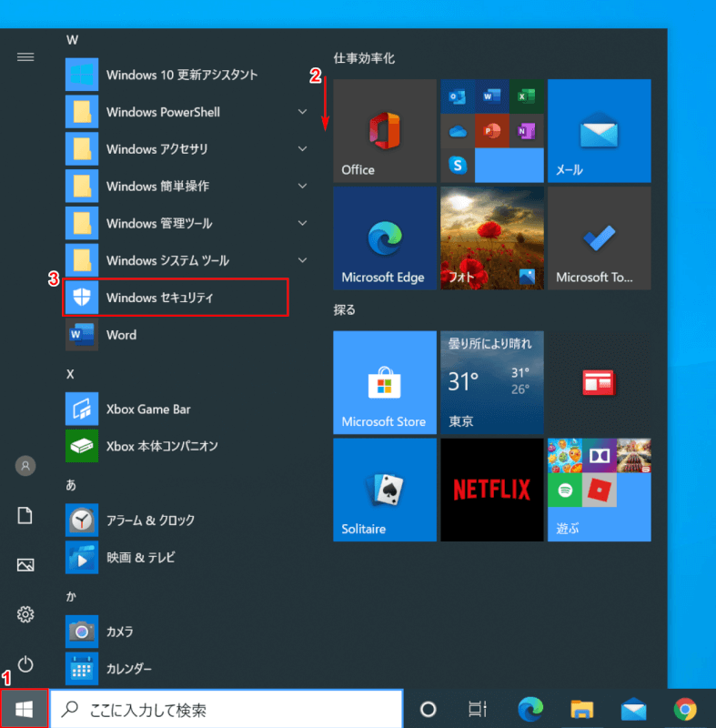Open Microsoft Store tile

(x=385, y=382)
